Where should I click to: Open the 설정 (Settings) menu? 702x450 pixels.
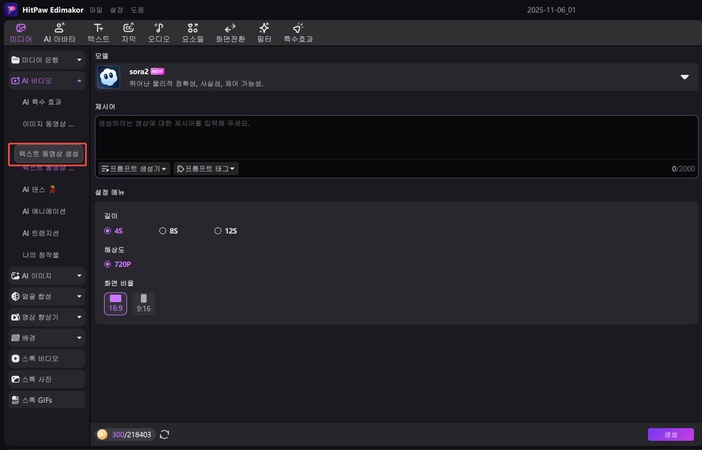click(116, 10)
